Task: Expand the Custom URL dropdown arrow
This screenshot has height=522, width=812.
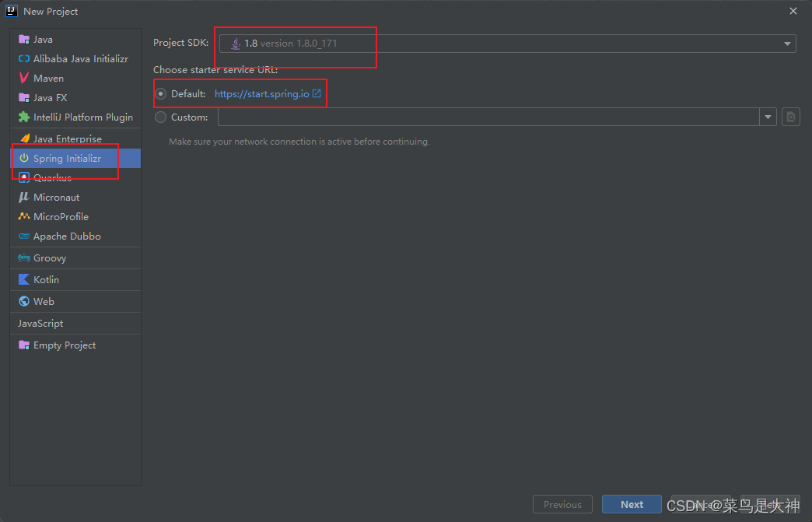Action: pos(768,116)
